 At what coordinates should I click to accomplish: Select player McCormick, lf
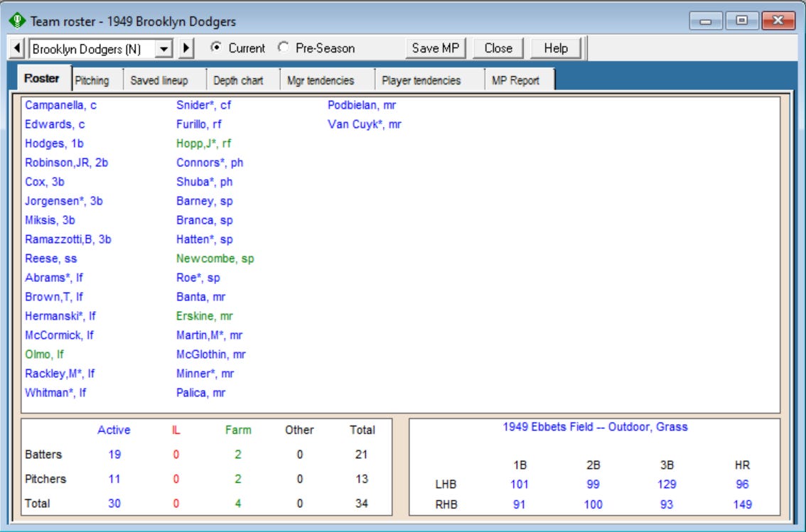coord(60,335)
